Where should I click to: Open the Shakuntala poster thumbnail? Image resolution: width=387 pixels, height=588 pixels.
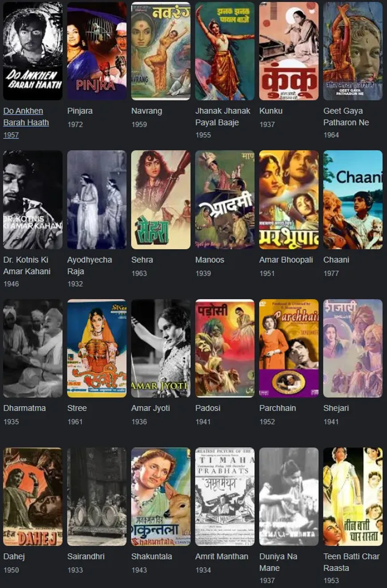pos(161,497)
